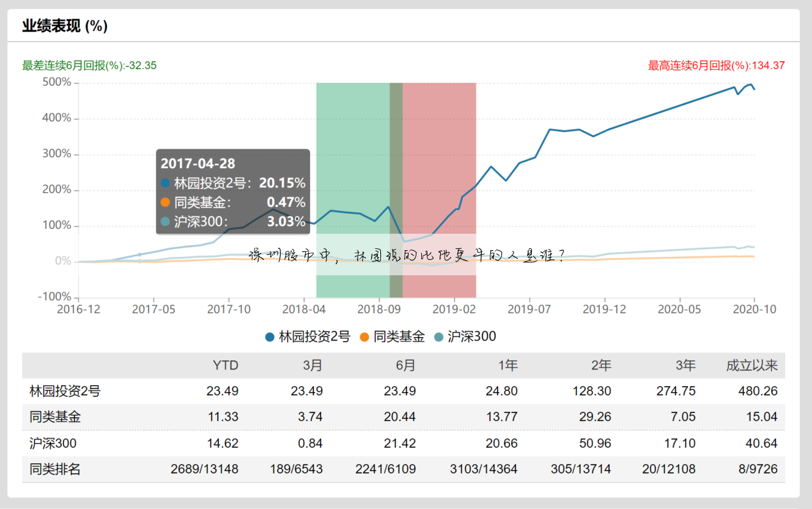The height and width of the screenshot is (509, 812).
Task: Click the 15.04 cell
Action: pyautogui.click(x=762, y=417)
